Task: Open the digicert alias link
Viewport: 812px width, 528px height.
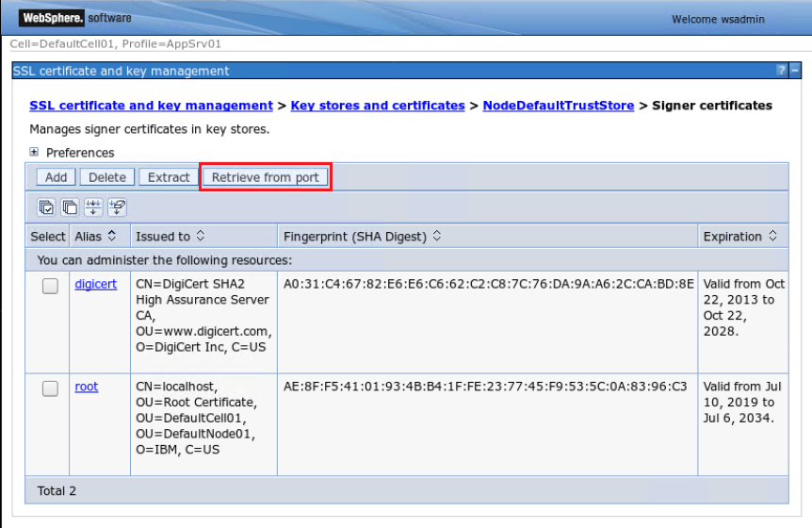Action: pos(96,284)
